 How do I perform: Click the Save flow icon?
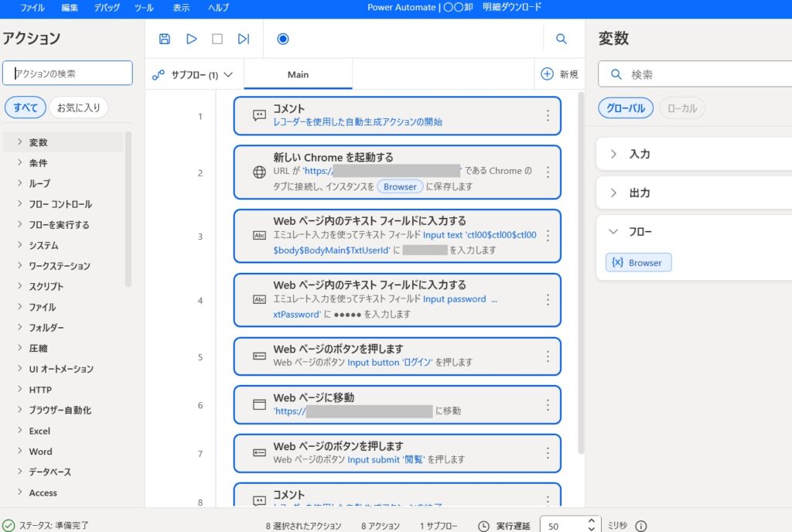[165, 39]
